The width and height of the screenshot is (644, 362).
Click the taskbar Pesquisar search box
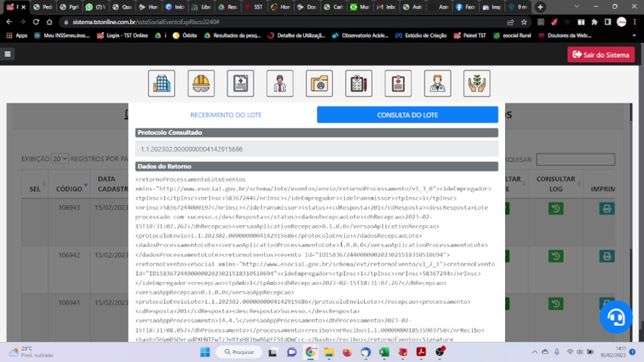[x=240, y=352]
